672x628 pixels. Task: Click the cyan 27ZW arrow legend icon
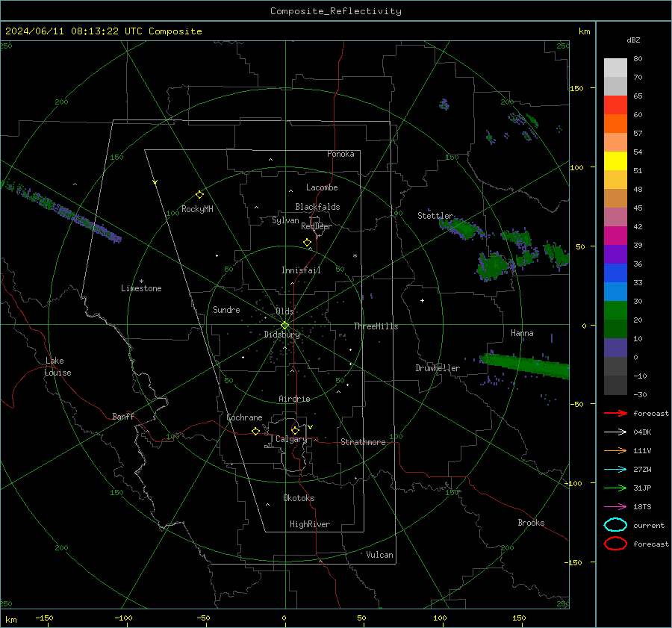(615, 470)
